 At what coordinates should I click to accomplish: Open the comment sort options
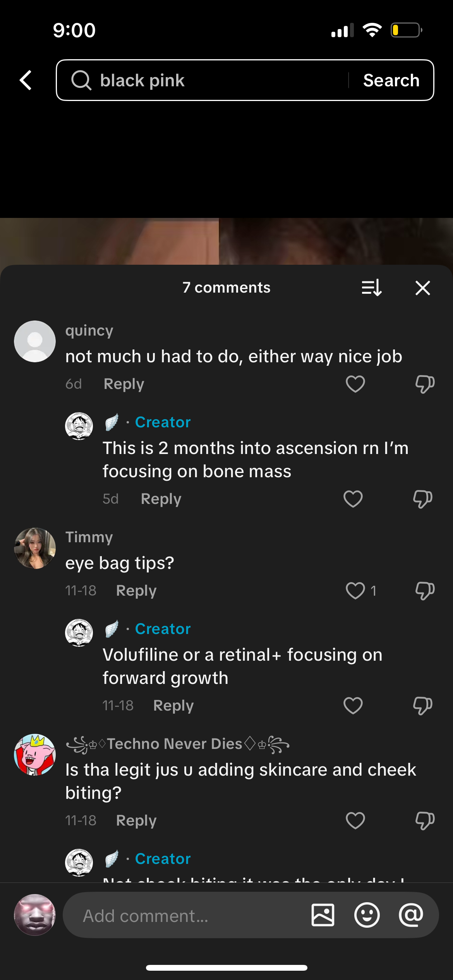(372, 288)
